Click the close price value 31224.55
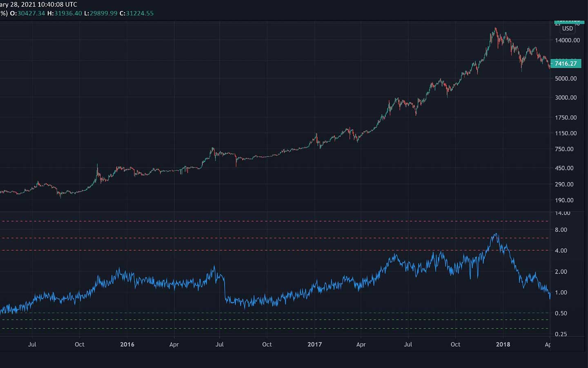 pyautogui.click(x=140, y=13)
